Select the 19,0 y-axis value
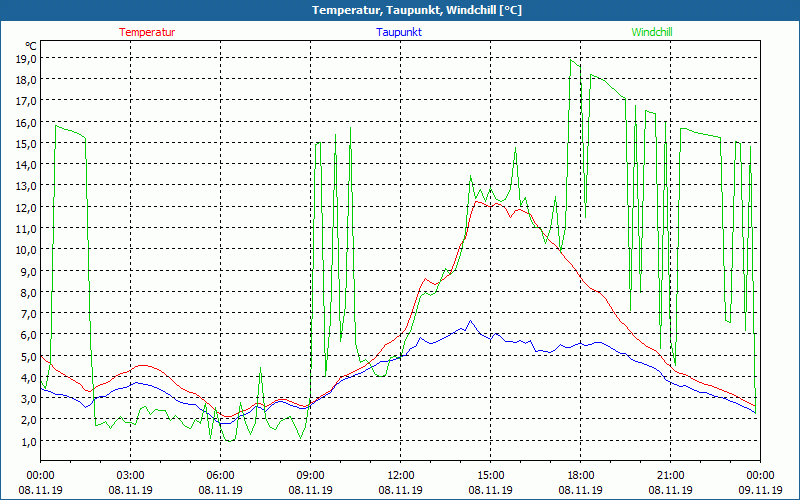 [x=26, y=58]
